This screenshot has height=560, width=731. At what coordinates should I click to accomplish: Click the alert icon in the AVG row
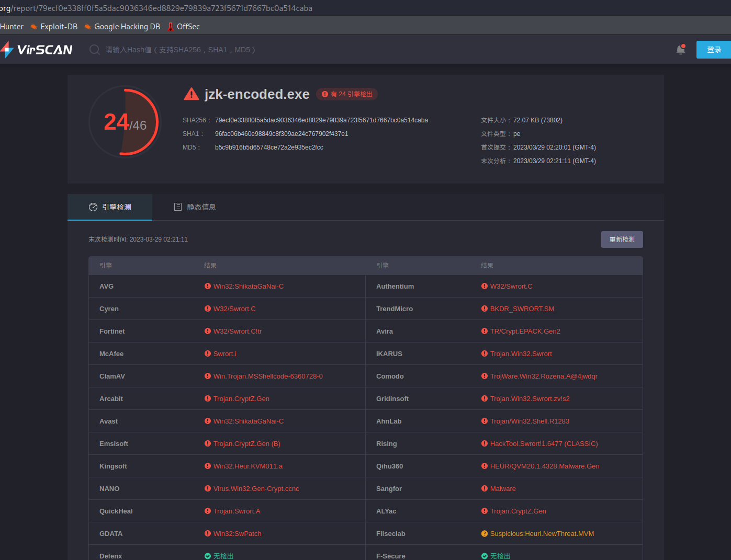(x=208, y=286)
